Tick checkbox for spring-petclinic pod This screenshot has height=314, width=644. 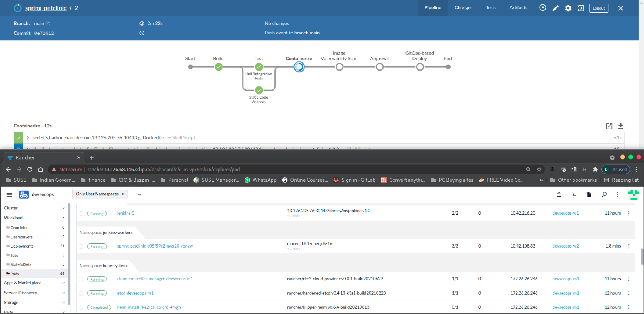click(x=81, y=246)
